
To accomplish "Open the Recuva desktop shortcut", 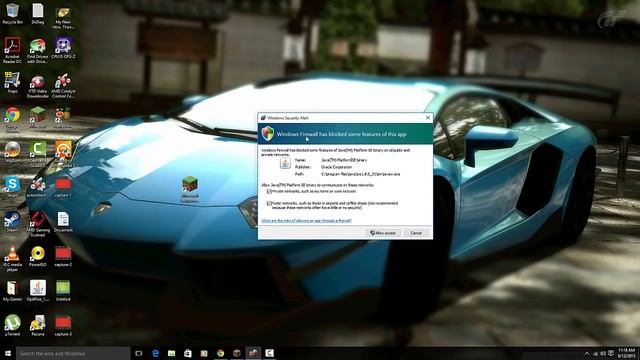I will pos(38,326).
